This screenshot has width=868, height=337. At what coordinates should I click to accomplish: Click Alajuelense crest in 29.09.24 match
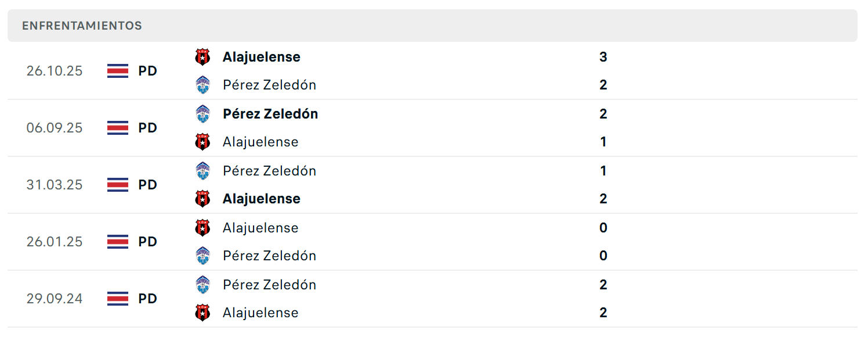202,313
